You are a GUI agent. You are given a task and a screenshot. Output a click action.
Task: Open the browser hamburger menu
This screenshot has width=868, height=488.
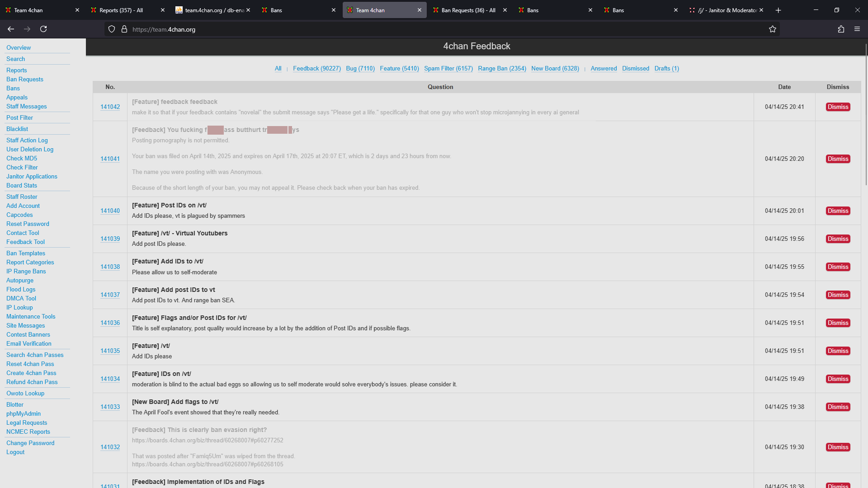click(857, 29)
